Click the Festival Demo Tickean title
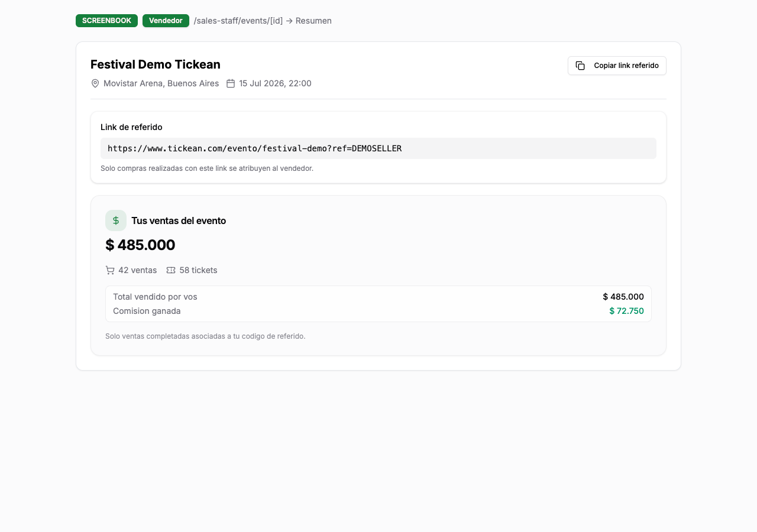This screenshot has height=532, width=757. tap(156, 64)
